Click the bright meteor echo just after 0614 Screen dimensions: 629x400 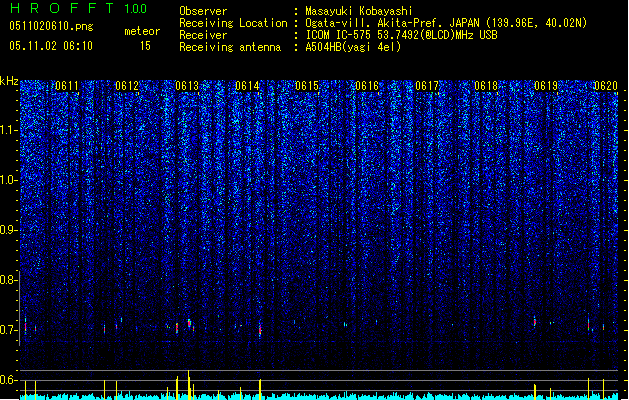click(260, 329)
